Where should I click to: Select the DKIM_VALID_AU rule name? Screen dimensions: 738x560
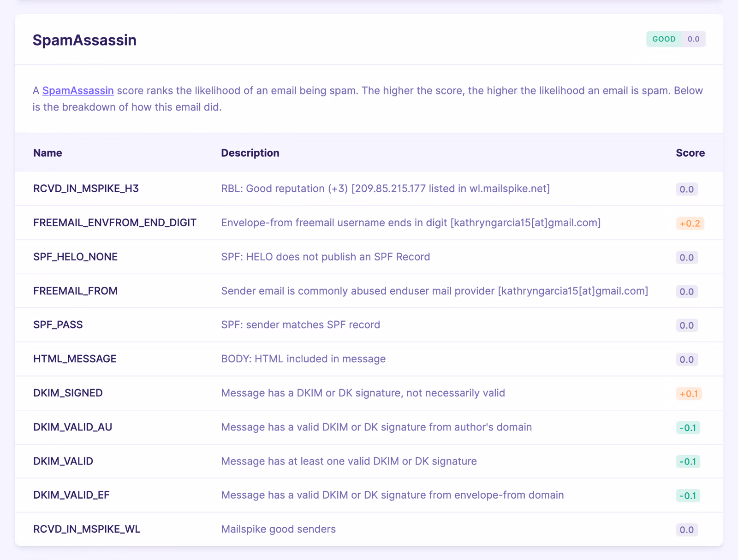[73, 427]
